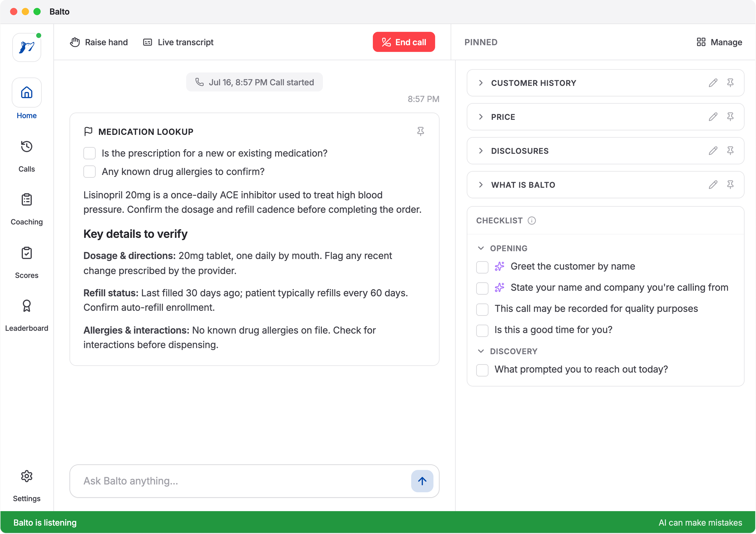Check 'Any known drug allergies to confirm?'
The height and width of the screenshot is (534, 756).
(89, 172)
